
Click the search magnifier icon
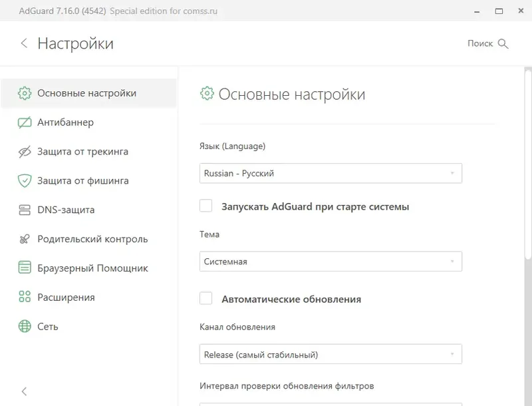point(503,43)
